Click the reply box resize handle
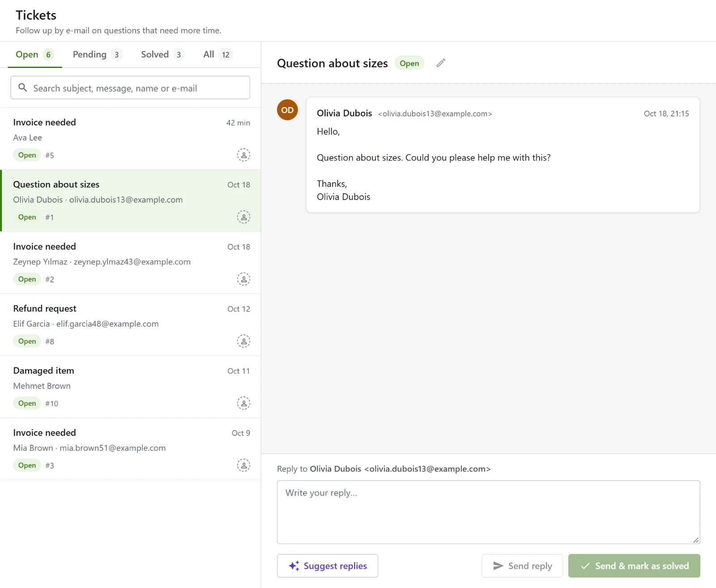 point(696,540)
